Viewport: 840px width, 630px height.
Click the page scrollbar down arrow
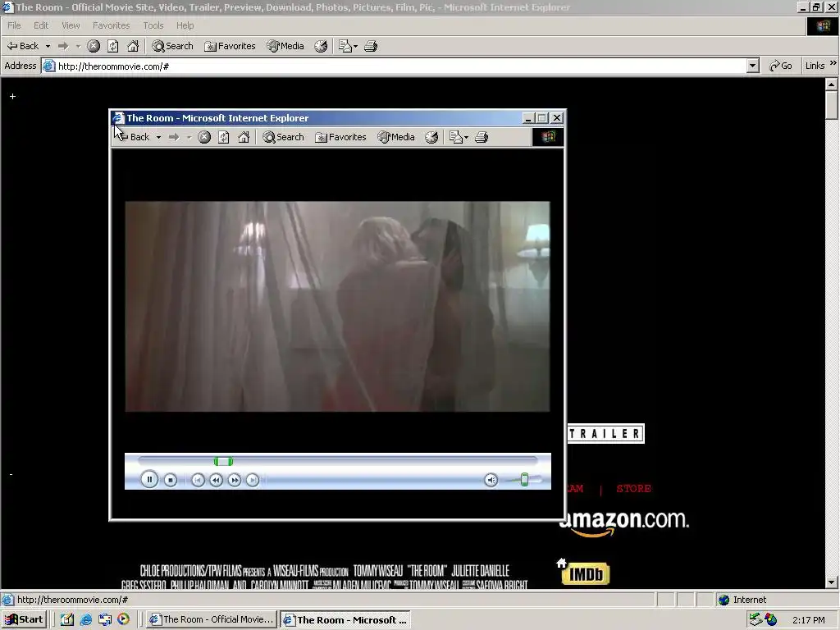point(832,582)
